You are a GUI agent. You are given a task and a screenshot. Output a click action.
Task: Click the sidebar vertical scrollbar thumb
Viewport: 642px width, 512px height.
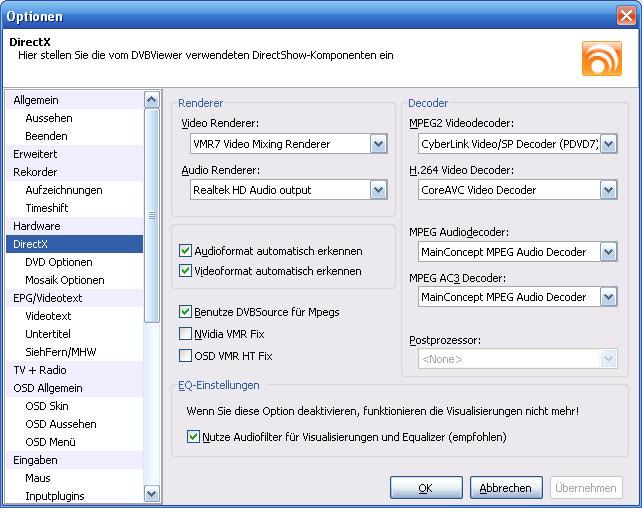151,215
